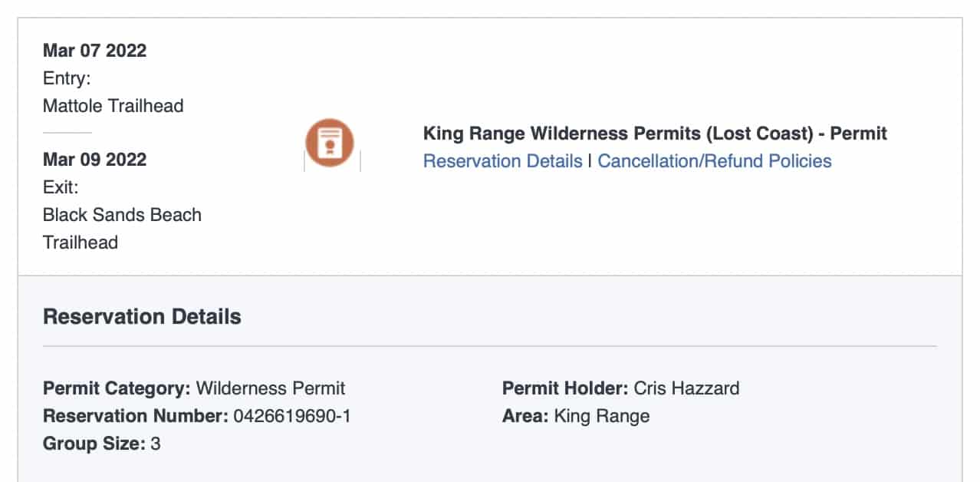
Task: Click the Group Size label
Action: (x=94, y=444)
